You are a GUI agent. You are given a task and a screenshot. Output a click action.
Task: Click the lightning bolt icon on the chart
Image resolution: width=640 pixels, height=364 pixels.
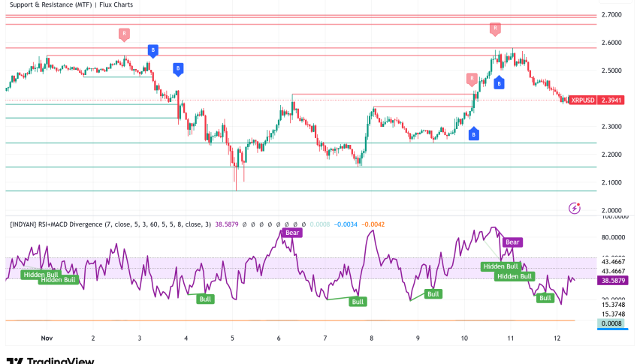tap(575, 208)
